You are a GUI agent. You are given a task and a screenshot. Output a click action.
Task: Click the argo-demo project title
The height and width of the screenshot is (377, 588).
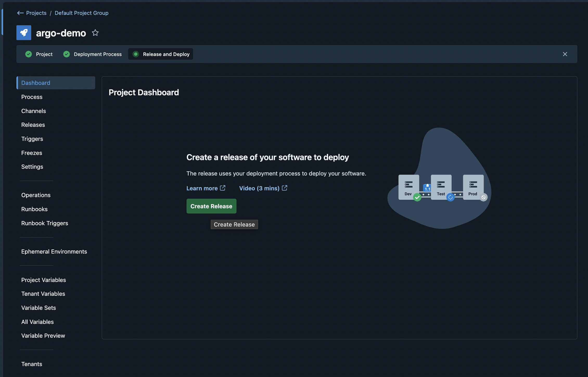point(61,33)
